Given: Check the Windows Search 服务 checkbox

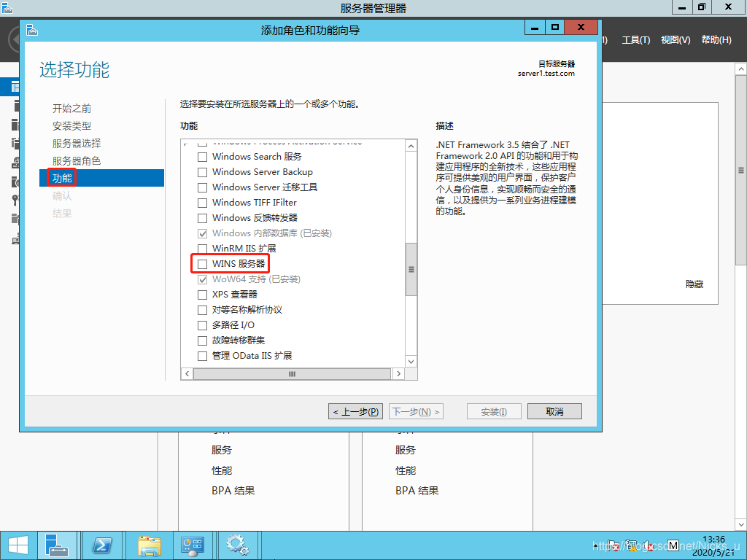Looking at the screenshot, I should coord(203,157).
